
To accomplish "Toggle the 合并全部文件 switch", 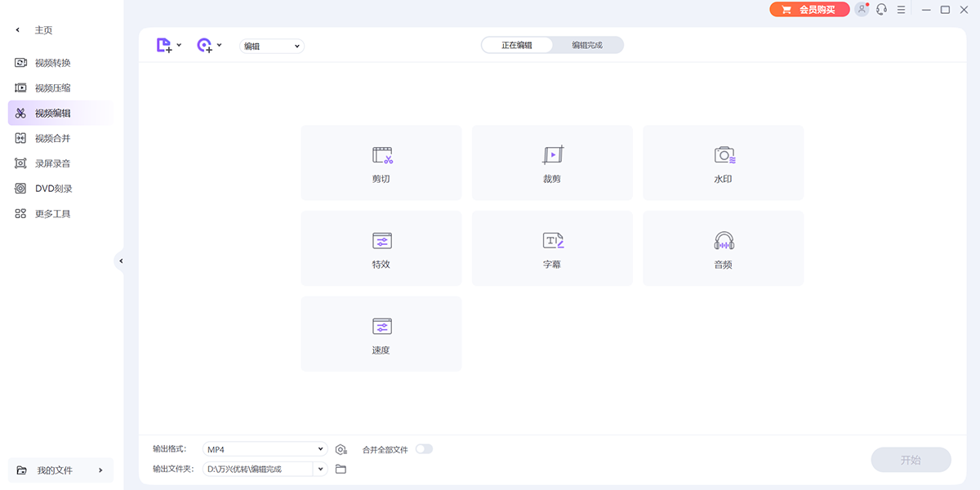I will pos(424,449).
